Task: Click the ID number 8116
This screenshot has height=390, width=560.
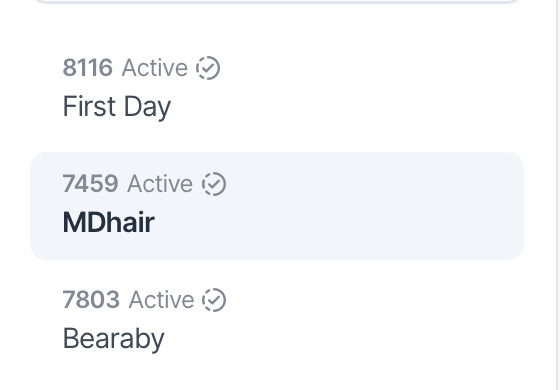Action: pos(88,68)
